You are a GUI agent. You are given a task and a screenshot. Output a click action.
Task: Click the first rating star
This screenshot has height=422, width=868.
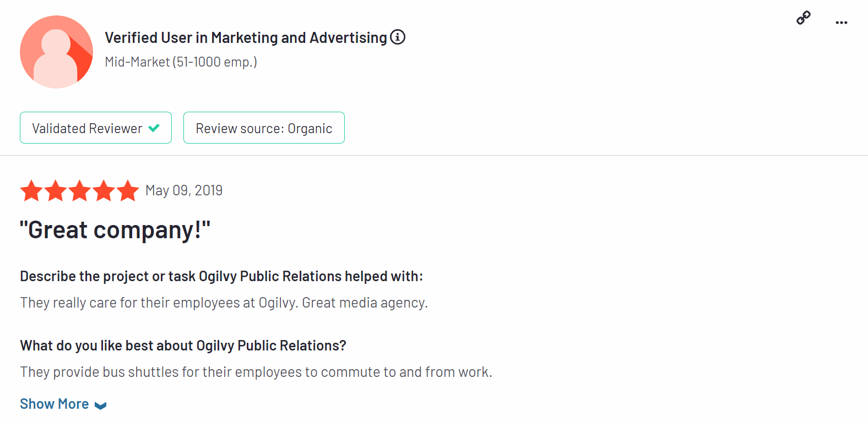(x=31, y=191)
